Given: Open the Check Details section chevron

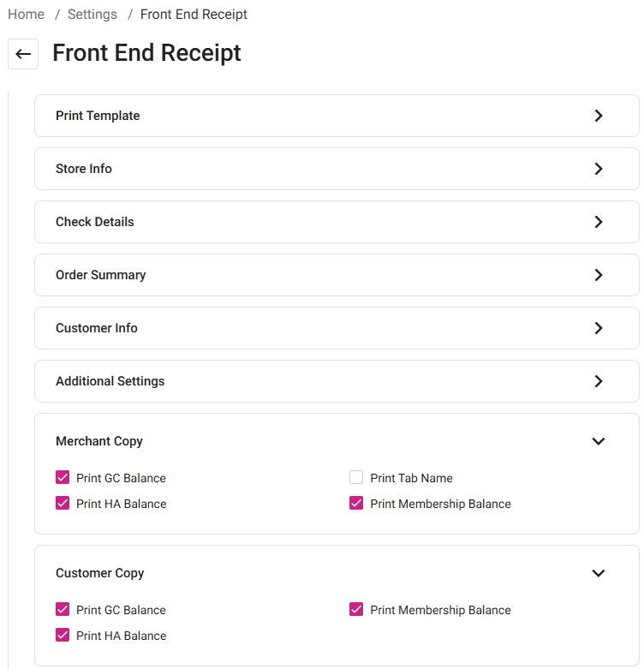Looking at the screenshot, I should coord(598,222).
